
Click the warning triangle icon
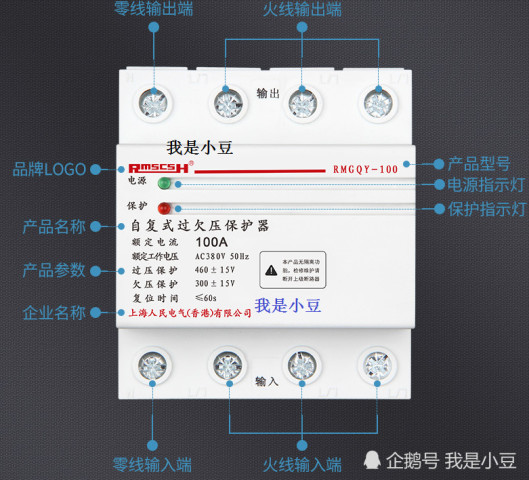(x=271, y=270)
